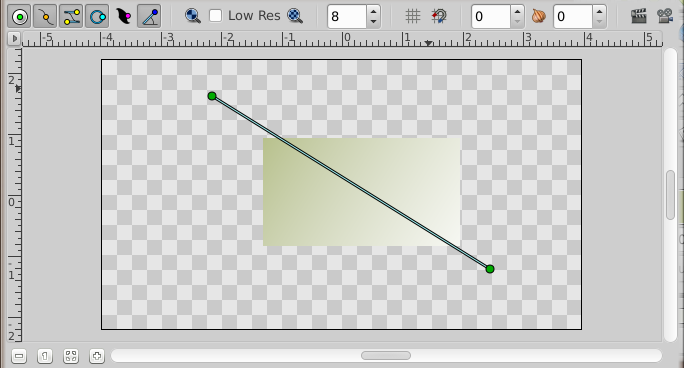Select the upper-left gradient handle
This screenshot has height=368, width=684.
(x=212, y=96)
